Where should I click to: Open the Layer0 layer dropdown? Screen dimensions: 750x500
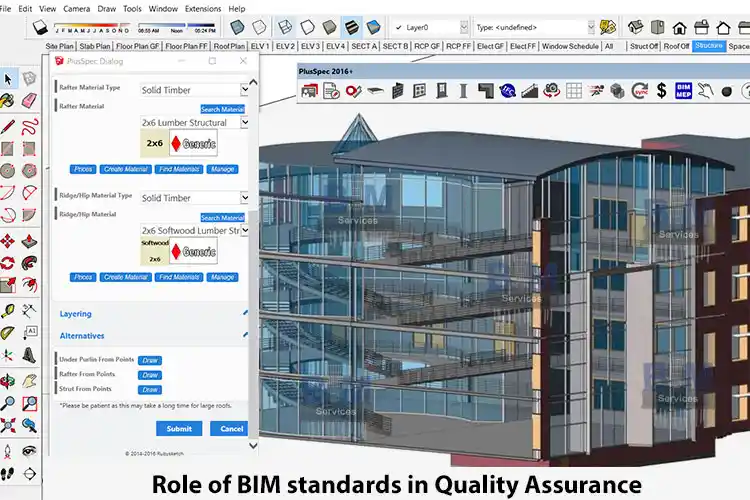click(463, 27)
